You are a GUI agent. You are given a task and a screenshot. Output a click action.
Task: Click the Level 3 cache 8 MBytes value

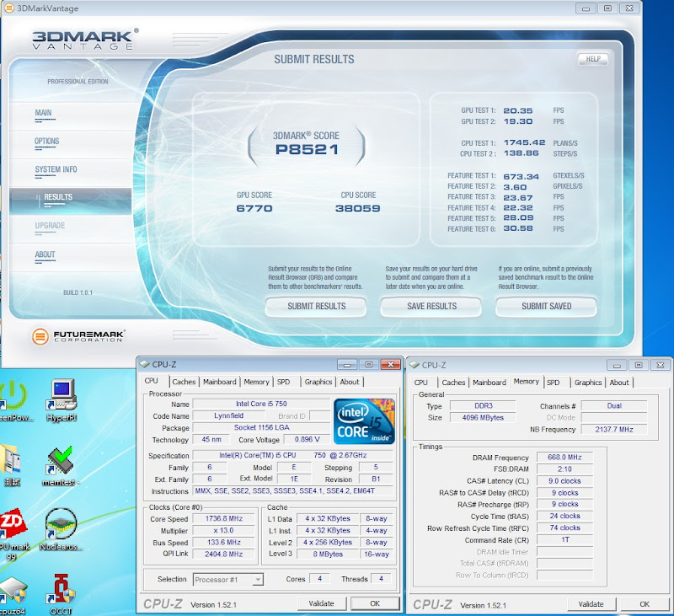328,554
